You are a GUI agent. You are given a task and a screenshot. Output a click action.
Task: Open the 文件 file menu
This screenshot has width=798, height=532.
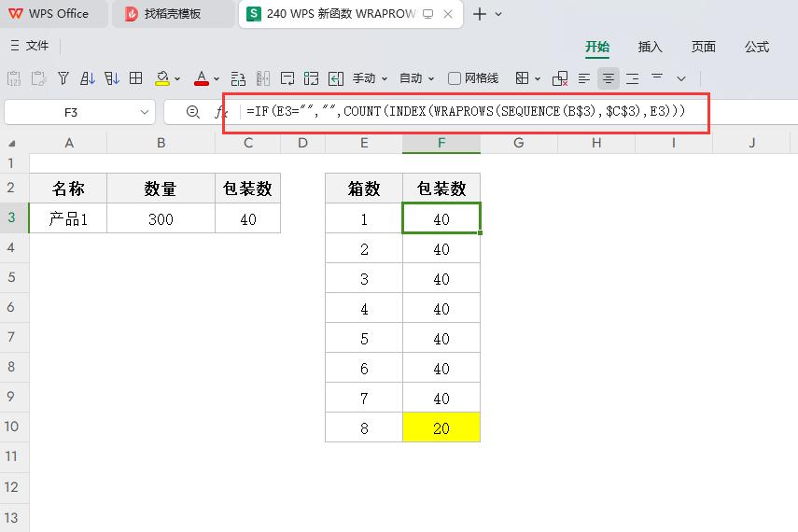click(x=29, y=46)
